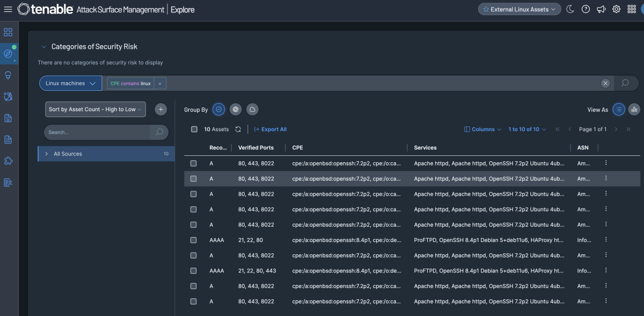The image size is (644, 316).
Task: Check the highlighted second row checkbox
Action: click(194, 178)
